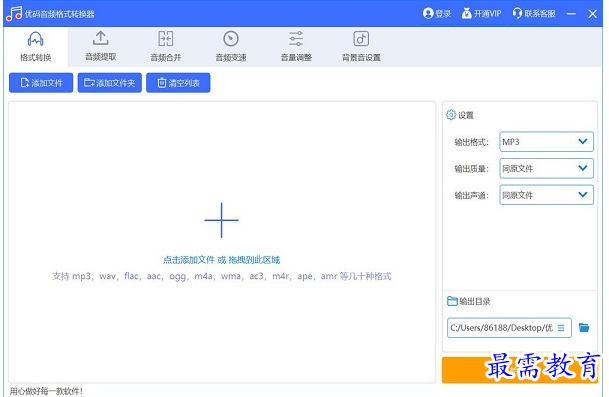Click the 添加文件夹 button
Image resolution: width=609 pixels, height=397 pixels.
pyautogui.click(x=110, y=83)
